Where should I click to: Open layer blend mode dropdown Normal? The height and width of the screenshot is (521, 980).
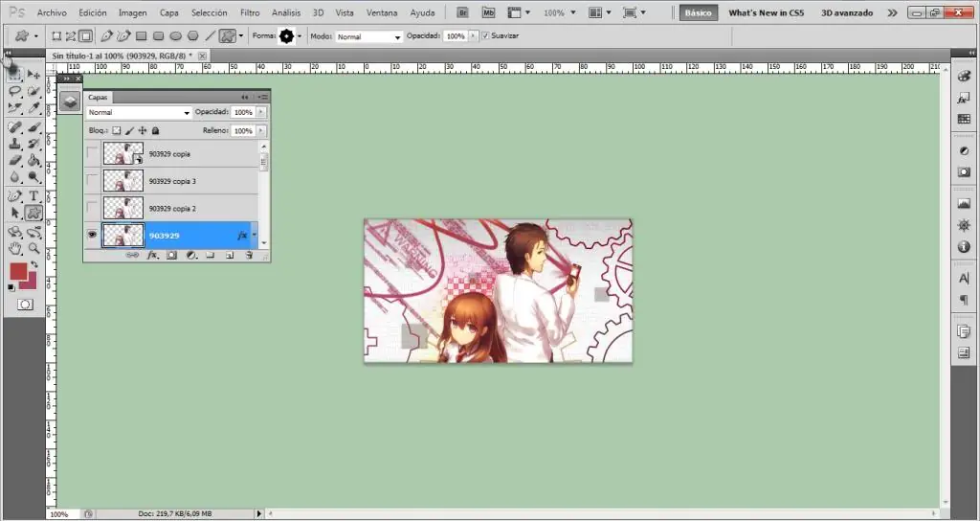tap(139, 113)
